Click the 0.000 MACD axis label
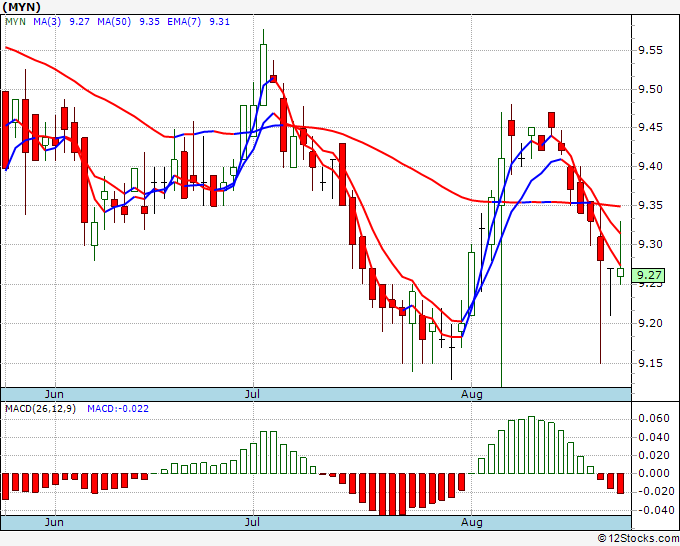The image size is (680, 546). (654, 473)
